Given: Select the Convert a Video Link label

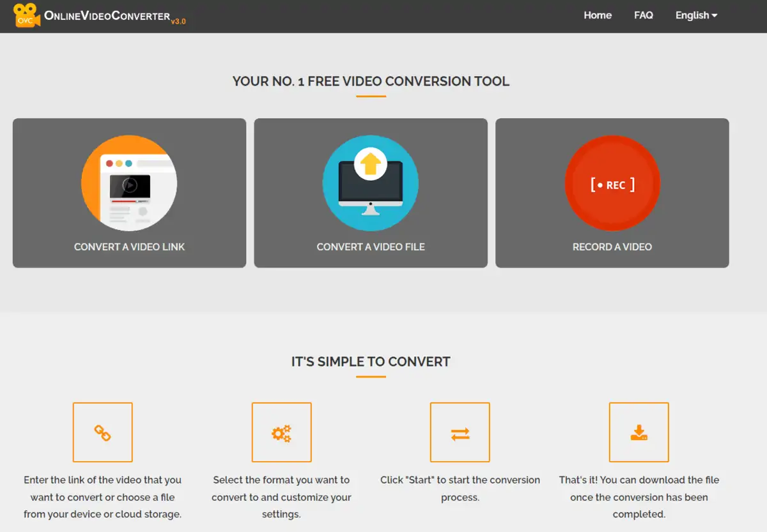Looking at the screenshot, I should (x=129, y=247).
